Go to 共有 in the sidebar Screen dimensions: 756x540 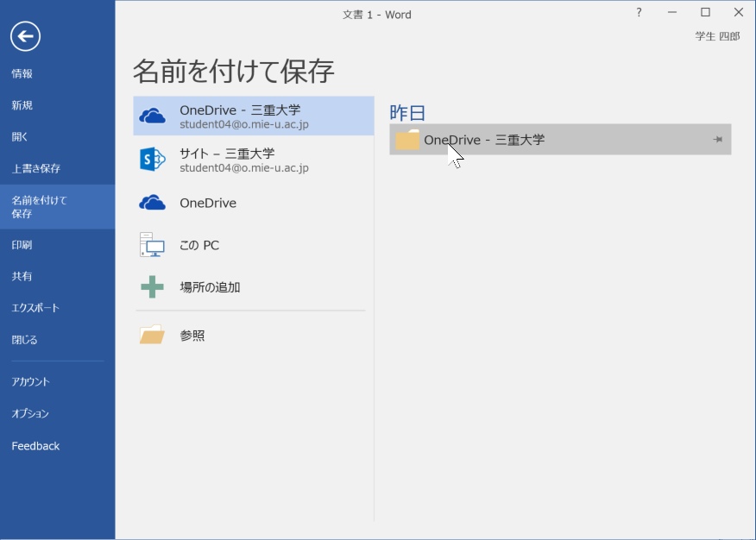pos(22,277)
